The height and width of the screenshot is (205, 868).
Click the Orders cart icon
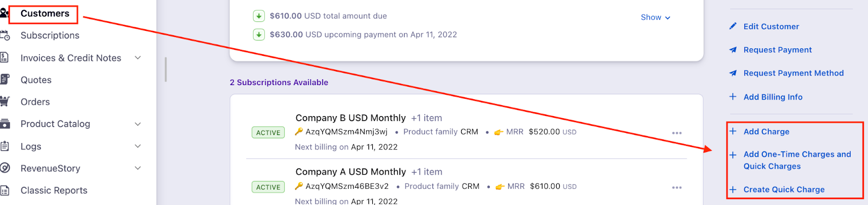[x=5, y=101]
